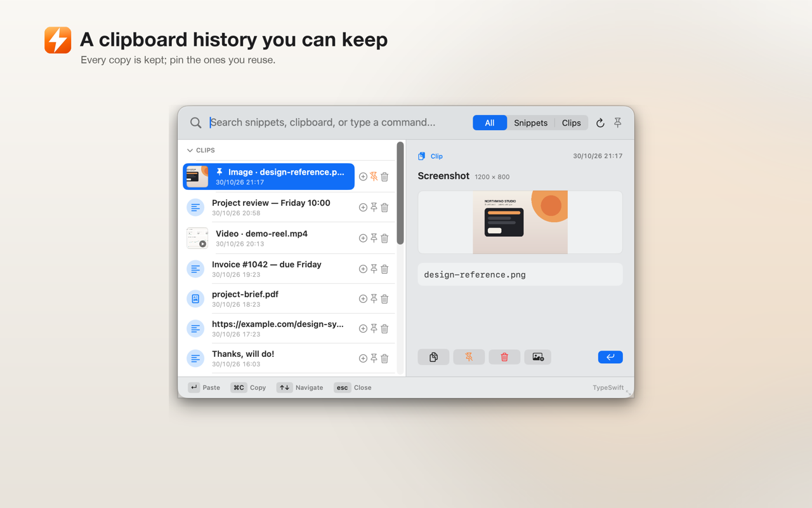Screen dimensions: 812x508
Task: Click add icon on Thanks, will do! row
Action: pos(363,359)
